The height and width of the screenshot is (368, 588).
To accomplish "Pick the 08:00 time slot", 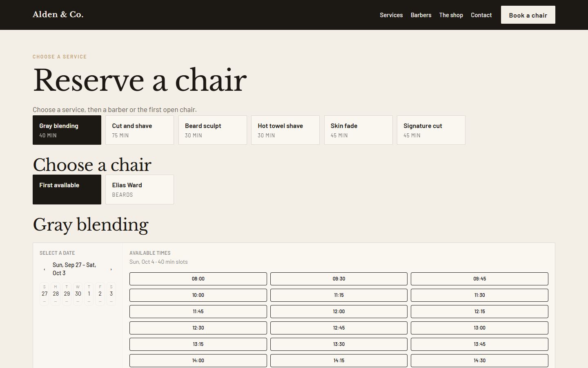I will 198,279.
